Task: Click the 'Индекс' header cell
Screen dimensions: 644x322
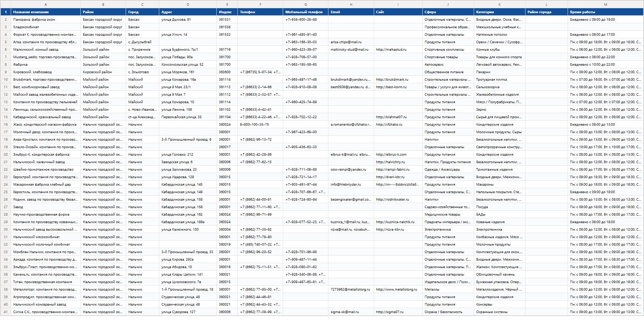Action: (227, 12)
